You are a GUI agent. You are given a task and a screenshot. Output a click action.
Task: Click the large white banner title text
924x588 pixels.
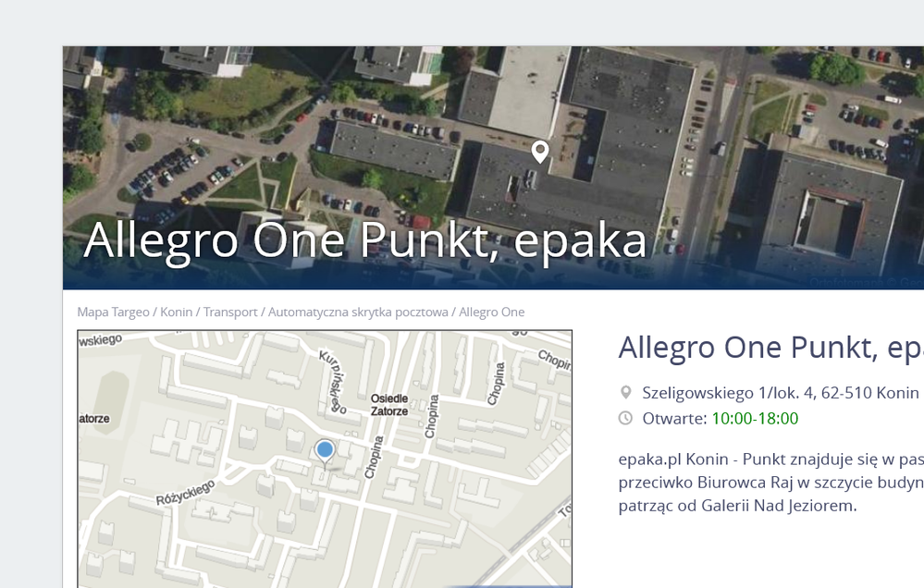[364, 240]
